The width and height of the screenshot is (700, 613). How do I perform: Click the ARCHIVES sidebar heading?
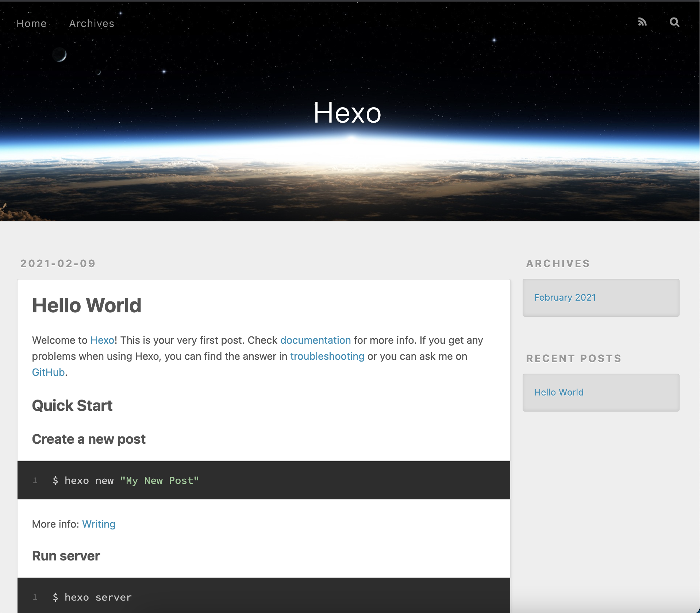(558, 263)
